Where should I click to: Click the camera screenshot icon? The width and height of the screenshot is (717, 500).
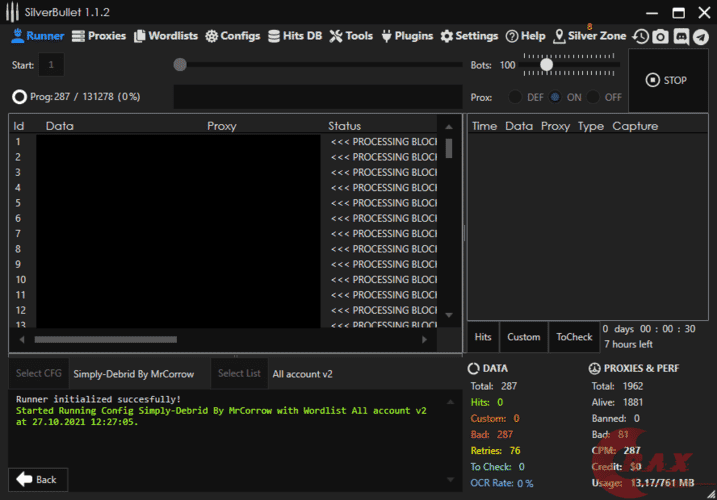coord(660,36)
